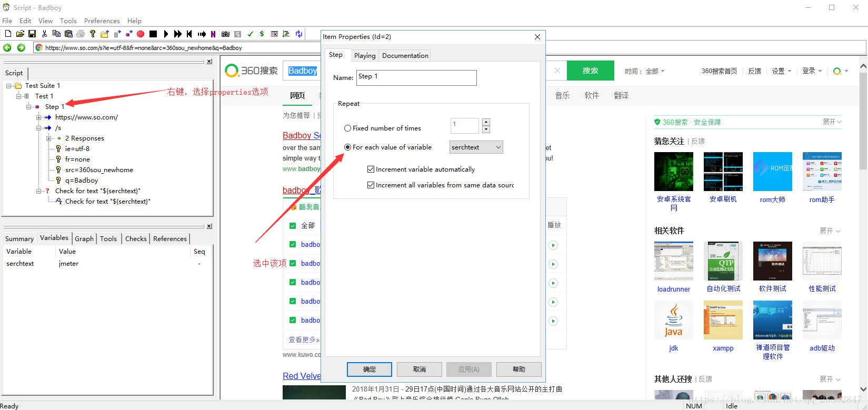Click the green 搜索 search button
868x410 pixels.
tap(591, 71)
